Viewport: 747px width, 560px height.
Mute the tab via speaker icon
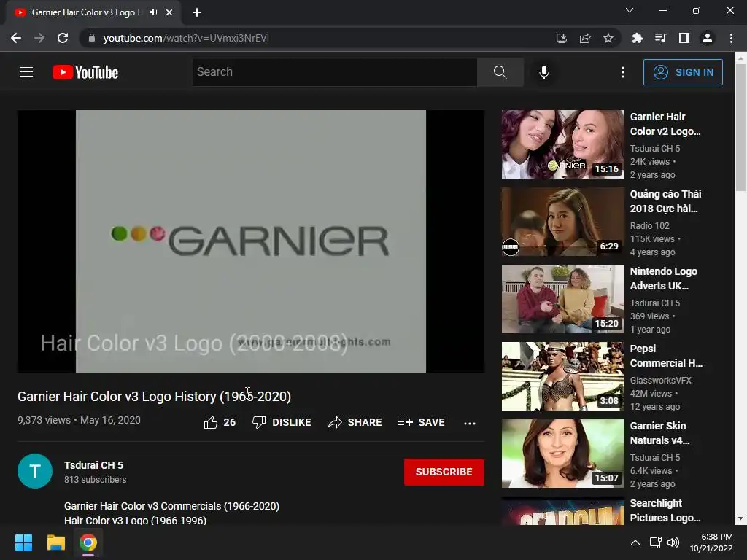tap(153, 12)
